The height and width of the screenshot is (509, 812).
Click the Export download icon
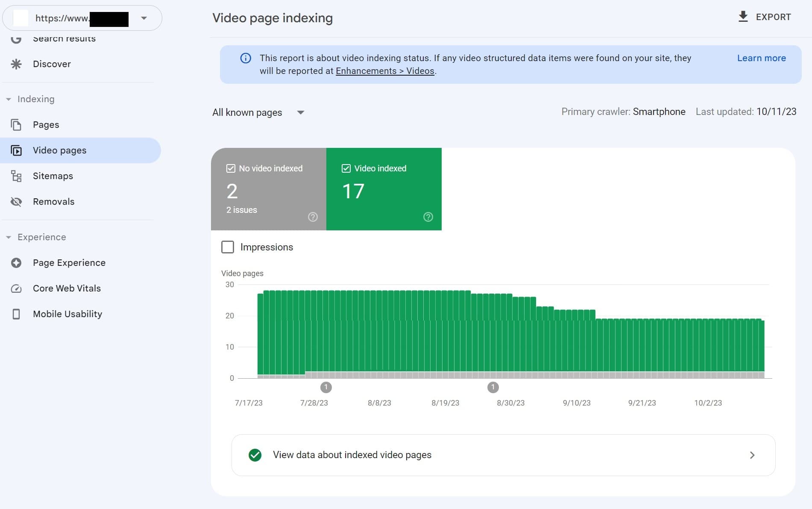coord(743,17)
